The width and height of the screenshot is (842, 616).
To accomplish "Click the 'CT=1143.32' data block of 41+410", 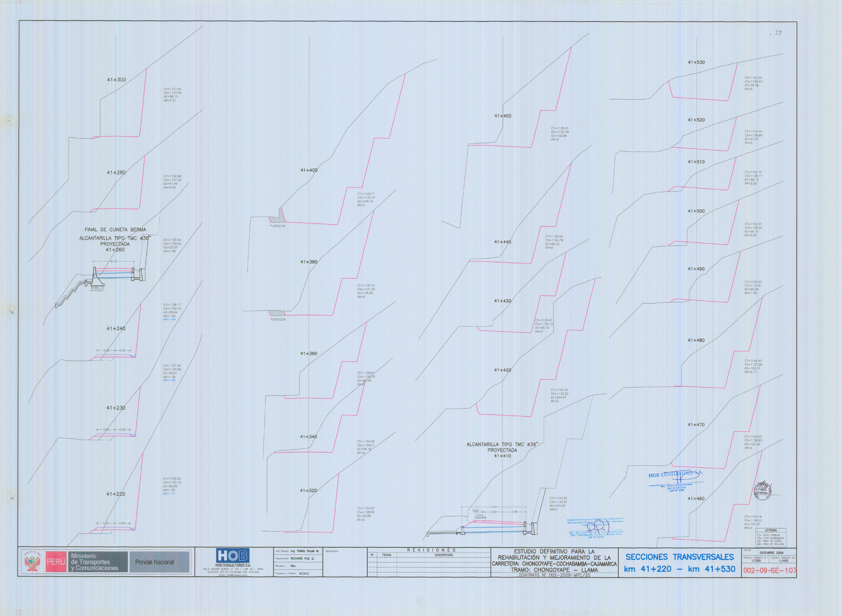I will (558, 504).
